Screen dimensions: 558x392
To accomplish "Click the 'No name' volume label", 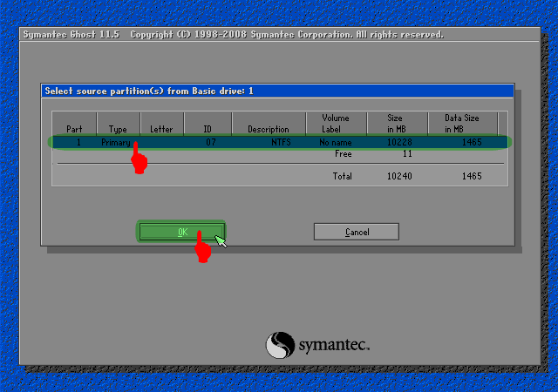I will (x=335, y=142).
